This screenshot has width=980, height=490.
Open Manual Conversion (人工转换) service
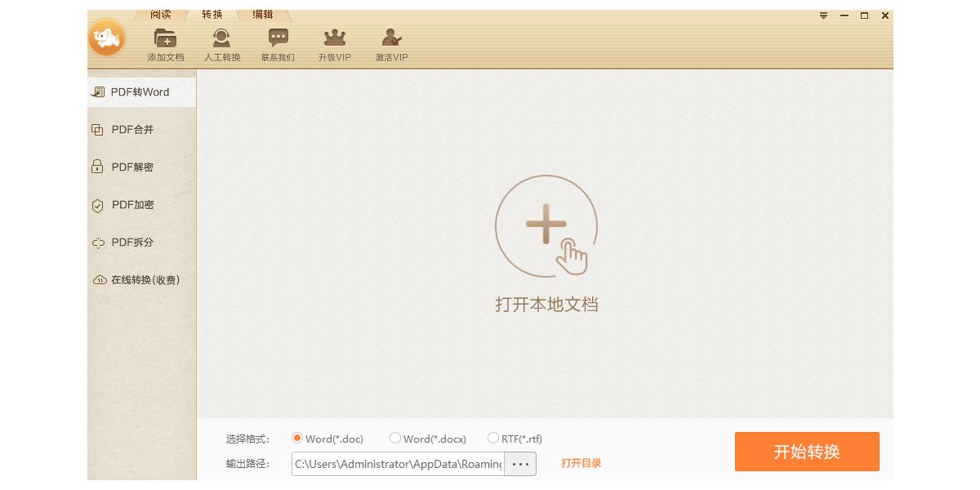[x=221, y=39]
